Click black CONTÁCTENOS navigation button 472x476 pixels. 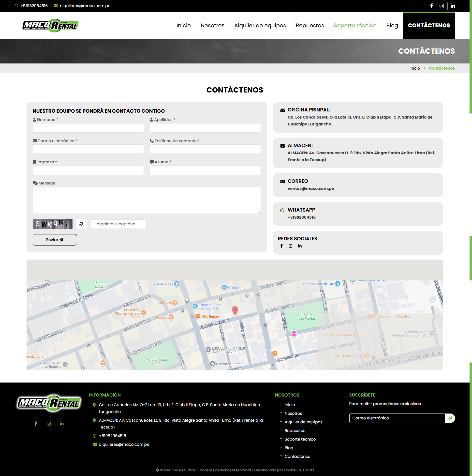[428, 25]
